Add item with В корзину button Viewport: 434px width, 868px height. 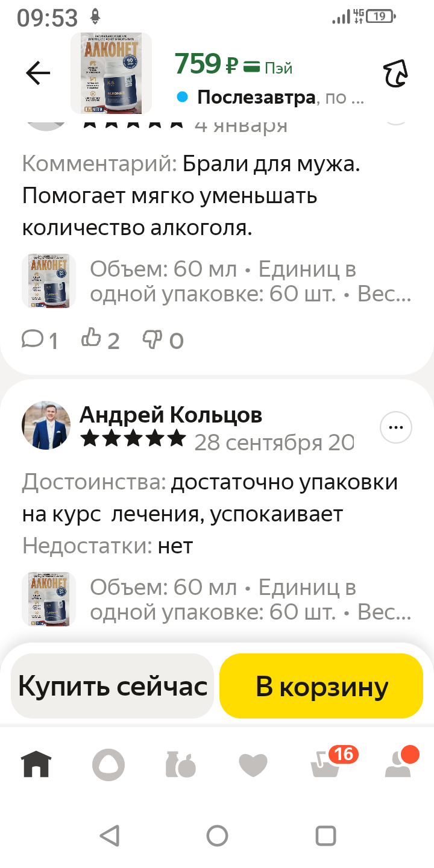tap(321, 686)
